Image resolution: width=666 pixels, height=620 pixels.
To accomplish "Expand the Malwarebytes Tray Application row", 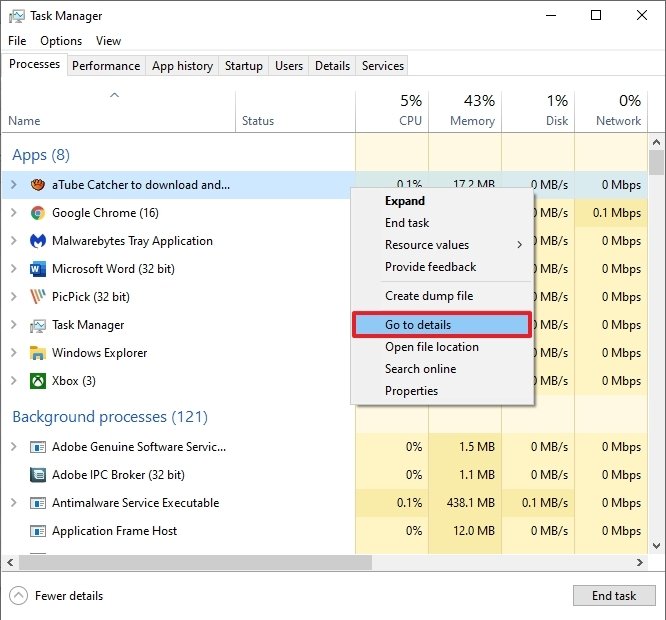I will 14,241.
